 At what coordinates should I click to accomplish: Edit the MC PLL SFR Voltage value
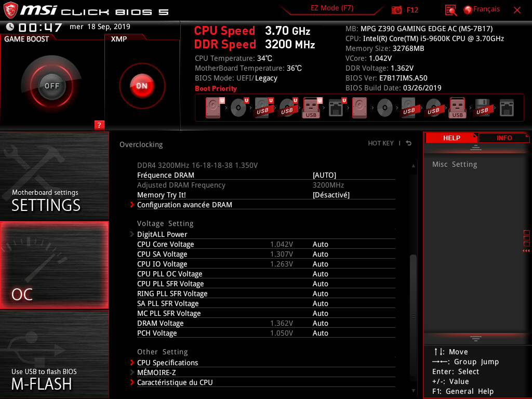coord(320,313)
